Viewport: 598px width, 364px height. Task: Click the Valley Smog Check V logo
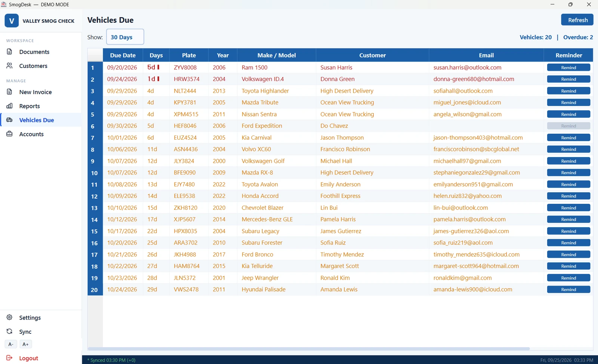pos(12,21)
